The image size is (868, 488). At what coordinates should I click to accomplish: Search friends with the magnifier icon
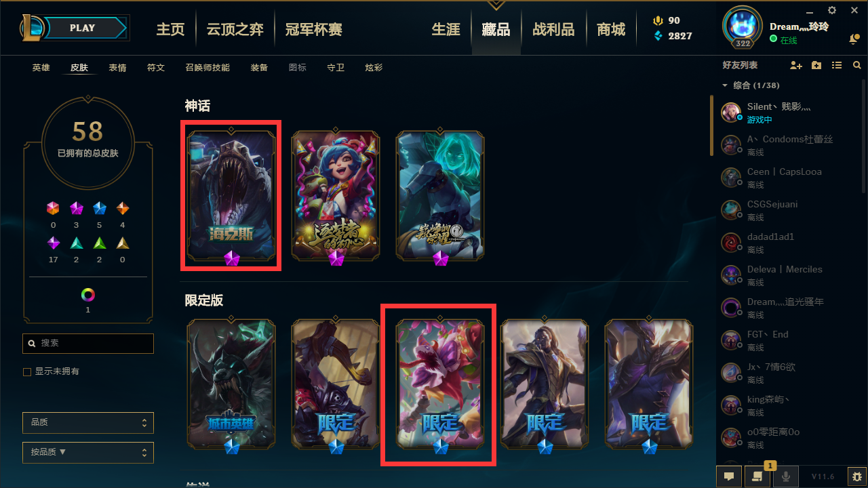(x=857, y=66)
